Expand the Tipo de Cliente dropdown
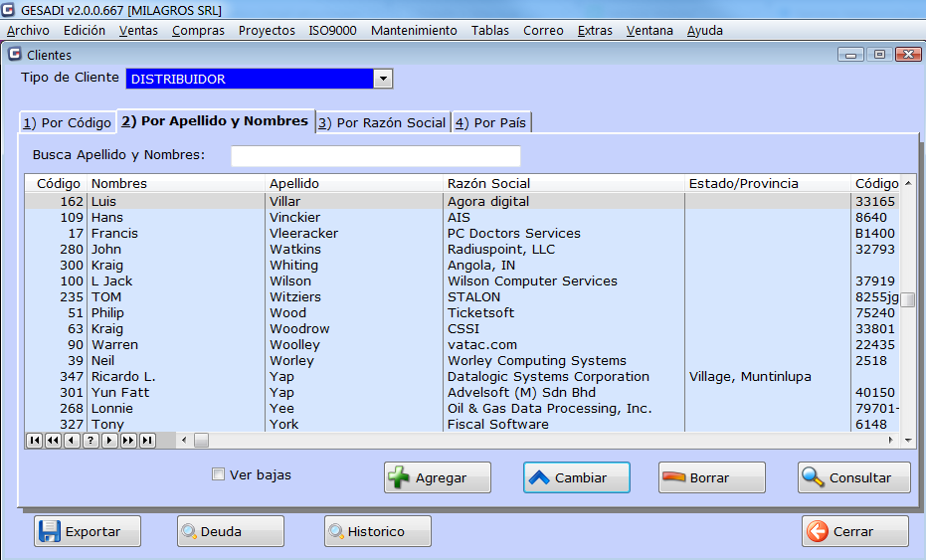Screen dimensions: 926x560 click(383, 79)
